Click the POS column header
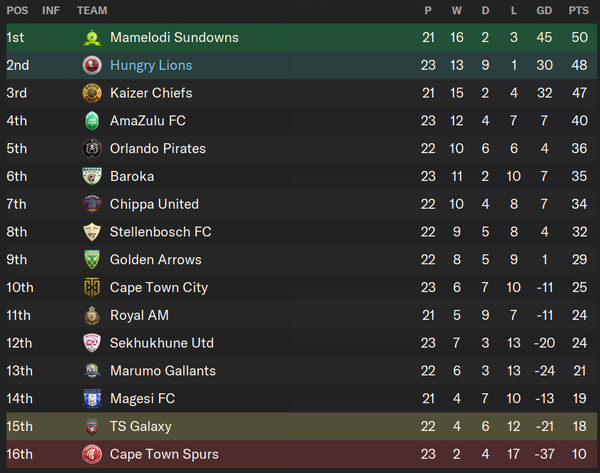This screenshot has width=600, height=473. (x=17, y=10)
